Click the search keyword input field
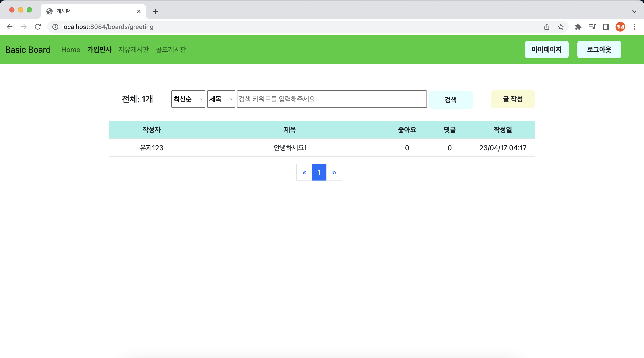 [x=332, y=99]
